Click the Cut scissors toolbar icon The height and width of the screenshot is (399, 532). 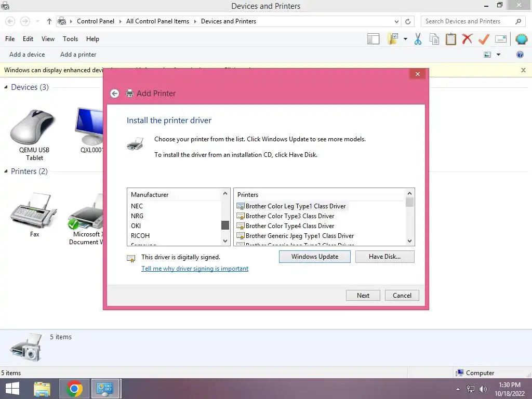pyautogui.click(x=418, y=39)
